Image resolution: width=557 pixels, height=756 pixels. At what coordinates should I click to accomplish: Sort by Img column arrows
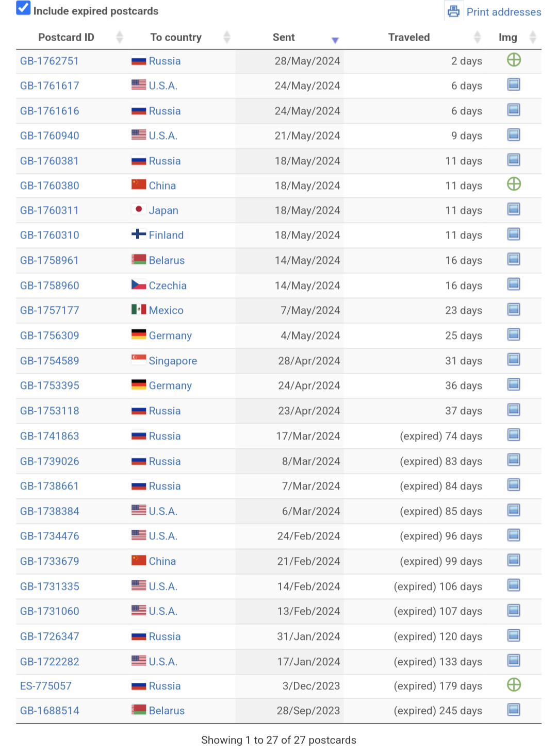[533, 37]
